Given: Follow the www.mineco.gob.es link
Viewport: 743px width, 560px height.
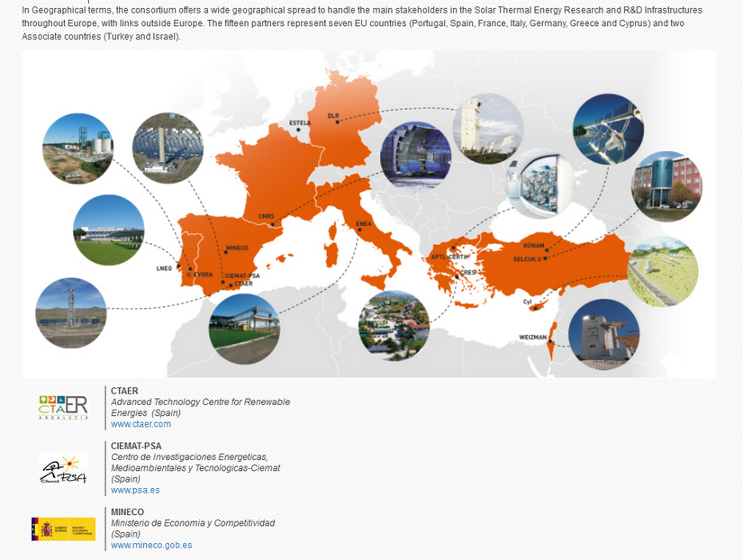Looking at the screenshot, I should (151, 545).
